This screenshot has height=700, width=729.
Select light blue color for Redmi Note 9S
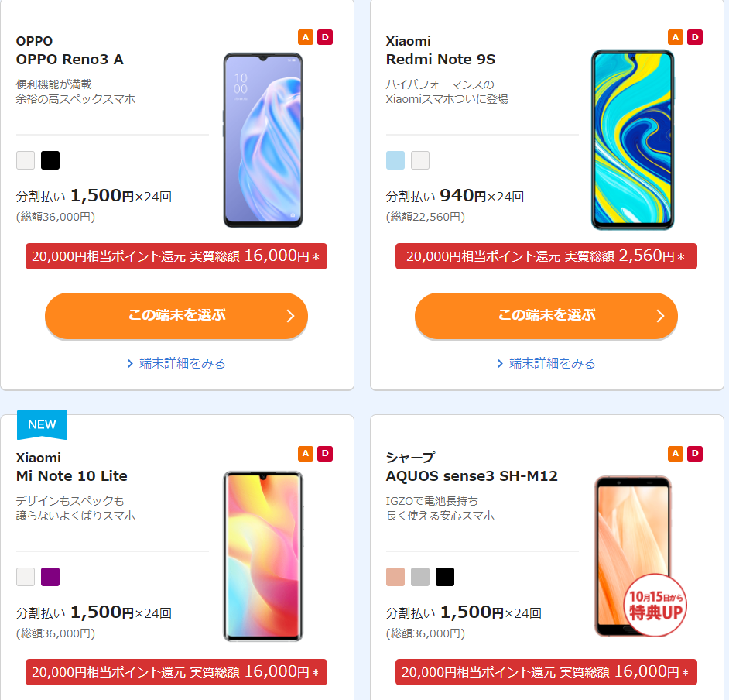click(x=395, y=160)
